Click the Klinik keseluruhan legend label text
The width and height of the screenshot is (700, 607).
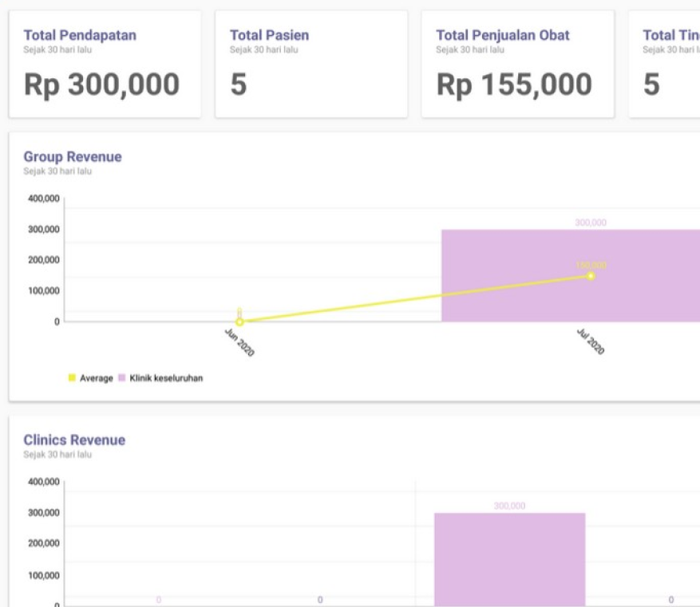click(x=166, y=378)
